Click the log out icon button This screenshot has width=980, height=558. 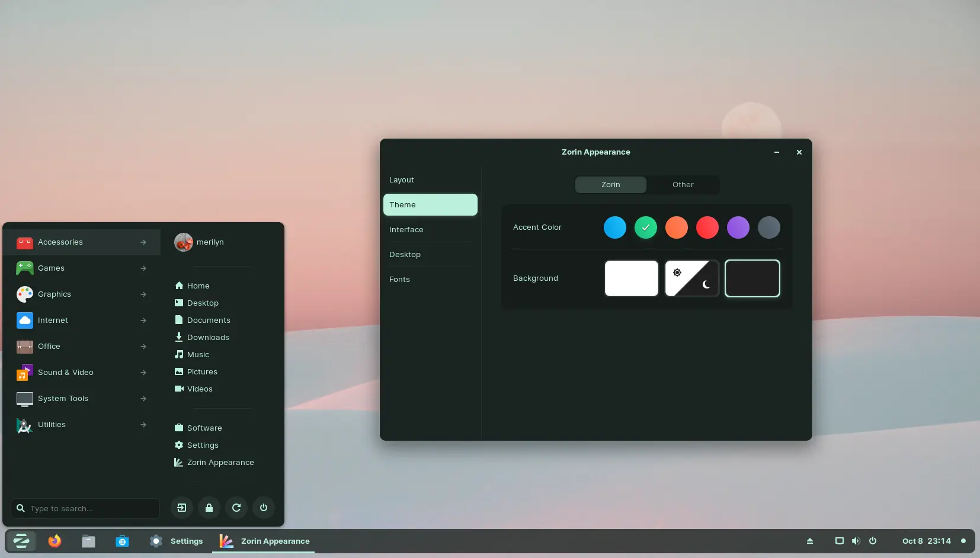click(x=181, y=508)
